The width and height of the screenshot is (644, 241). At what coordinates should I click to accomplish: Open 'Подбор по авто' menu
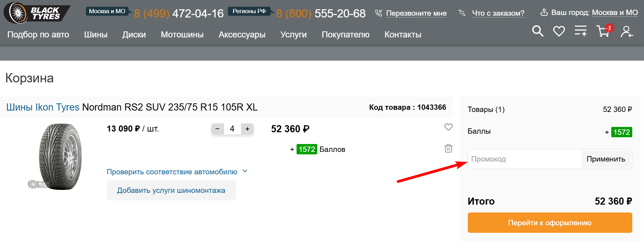tap(38, 35)
